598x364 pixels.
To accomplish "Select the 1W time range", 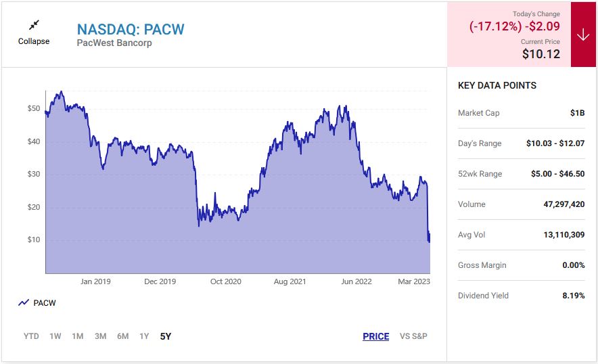I will pyautogui.click(x=55, y=336).
